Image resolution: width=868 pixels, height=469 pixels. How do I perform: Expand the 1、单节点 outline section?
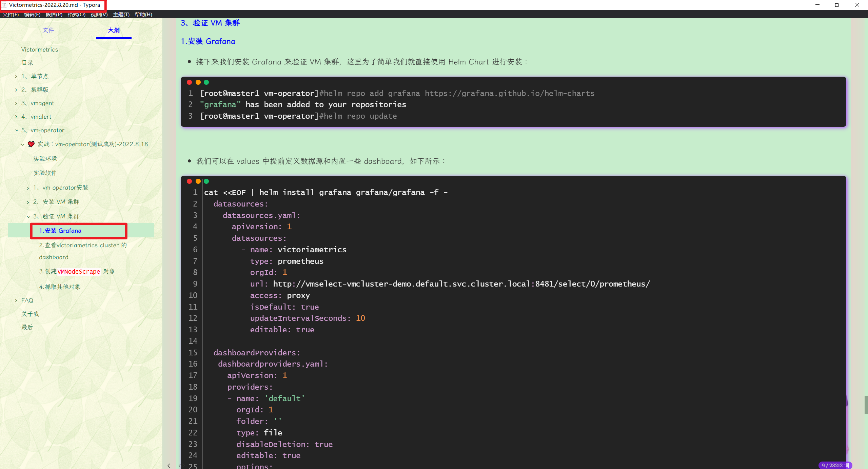click(16, 76)
